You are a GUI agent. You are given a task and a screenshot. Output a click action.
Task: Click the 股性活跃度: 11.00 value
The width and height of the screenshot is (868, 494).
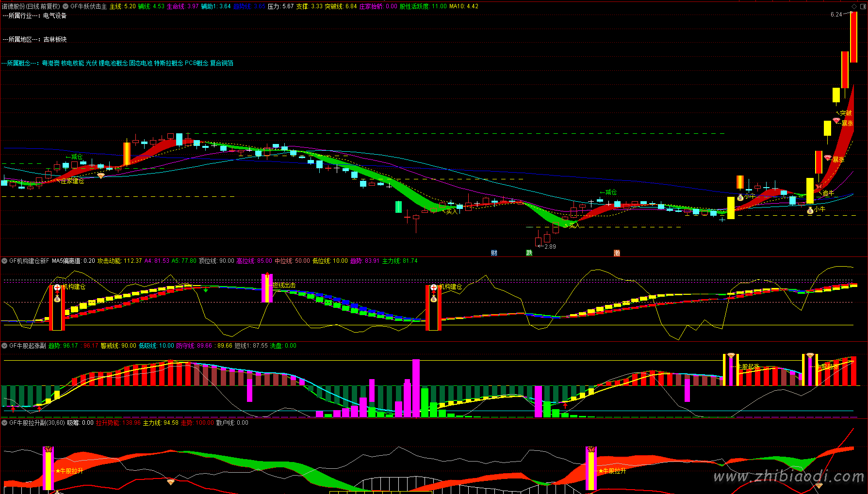pos(423,6)
